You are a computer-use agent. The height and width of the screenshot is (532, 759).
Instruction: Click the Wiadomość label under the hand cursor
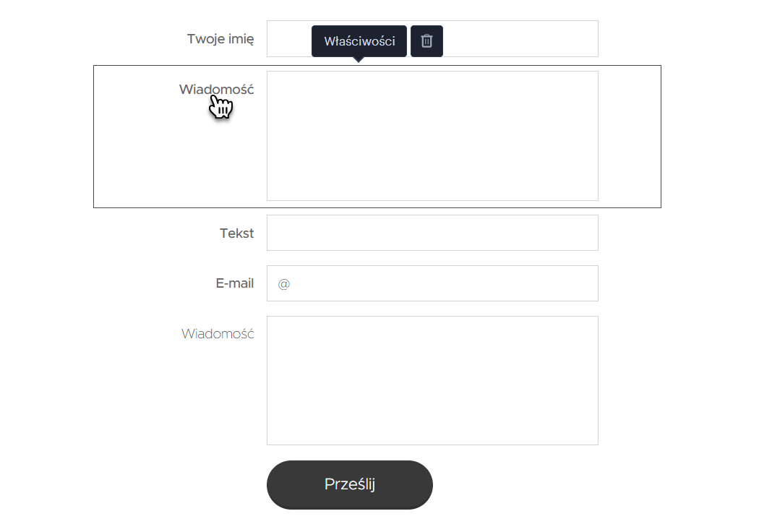[216, 90]
